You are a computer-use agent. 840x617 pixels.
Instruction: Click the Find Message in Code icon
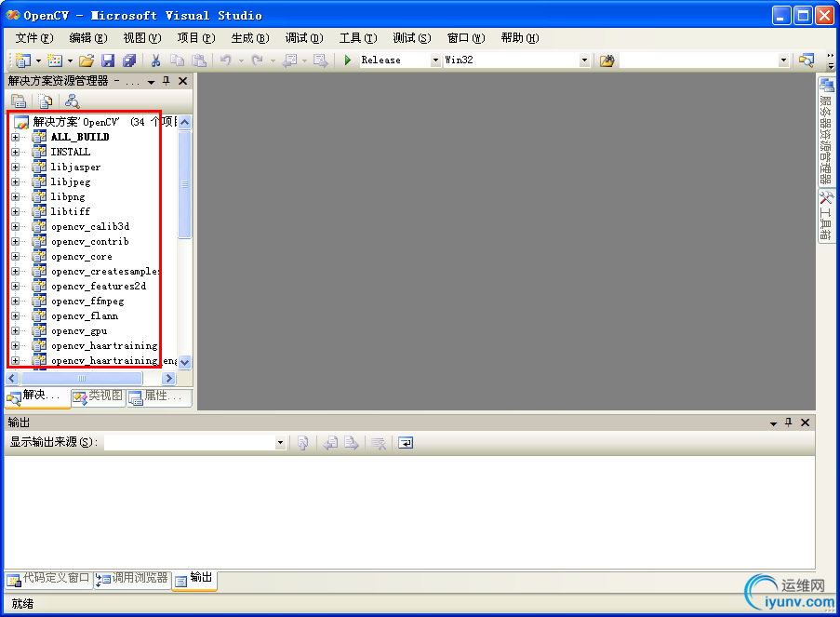coord(303,443)
